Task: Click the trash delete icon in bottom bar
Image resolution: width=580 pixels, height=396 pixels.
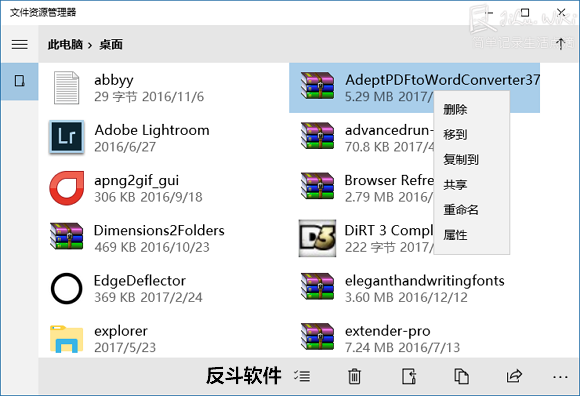Action: [x=354, y=376]
